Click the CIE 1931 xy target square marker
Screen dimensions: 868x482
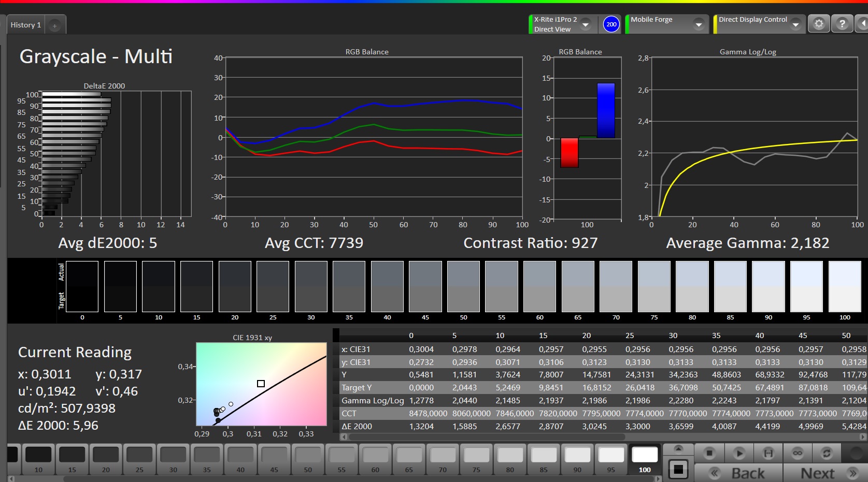tap(261, 384)
